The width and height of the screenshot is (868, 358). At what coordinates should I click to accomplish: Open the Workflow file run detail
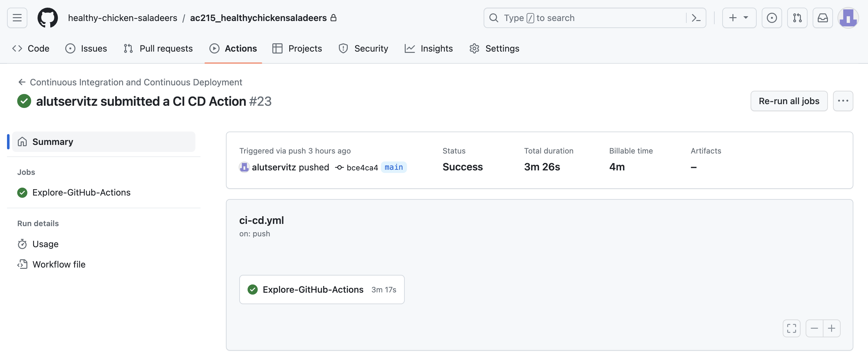point(59,265)
